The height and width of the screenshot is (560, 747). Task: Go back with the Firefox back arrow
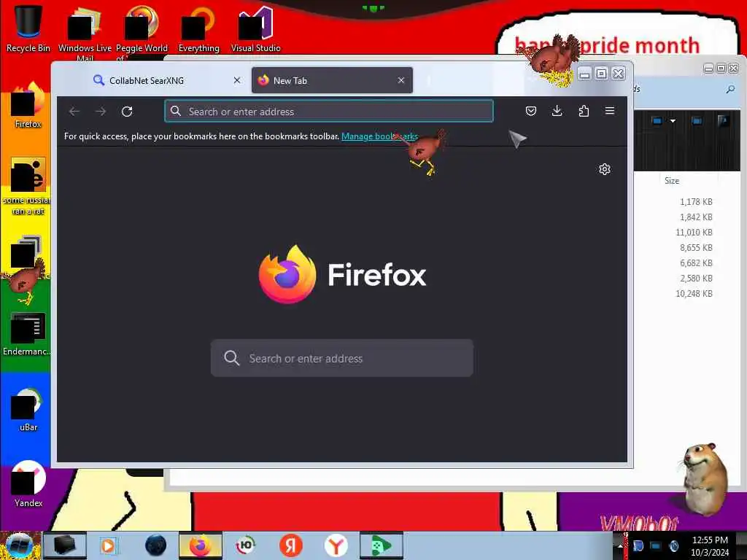74,112
